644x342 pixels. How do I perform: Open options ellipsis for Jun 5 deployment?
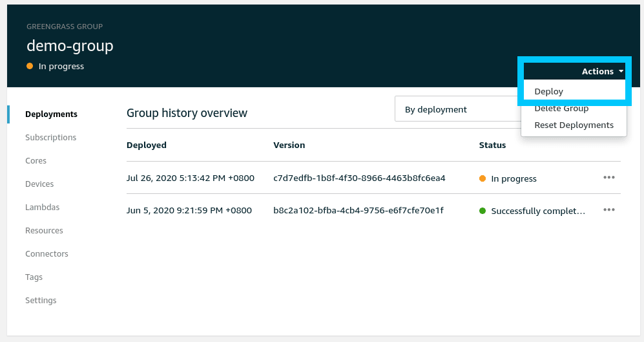[x=608, y=210]
